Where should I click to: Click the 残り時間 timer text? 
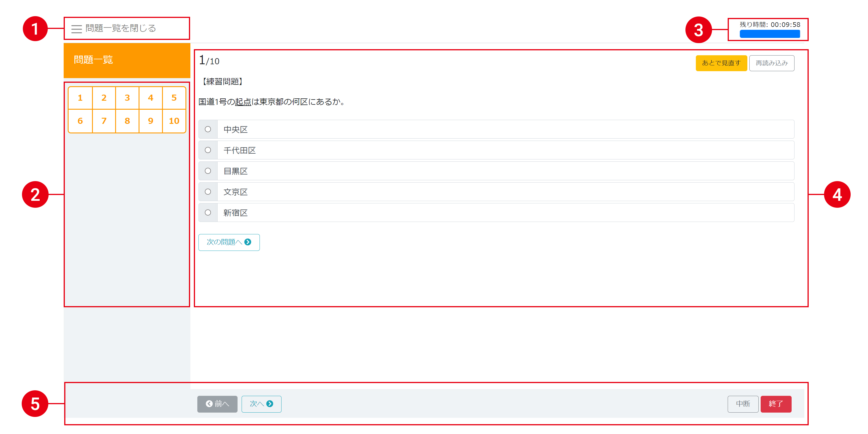(770, 25)
